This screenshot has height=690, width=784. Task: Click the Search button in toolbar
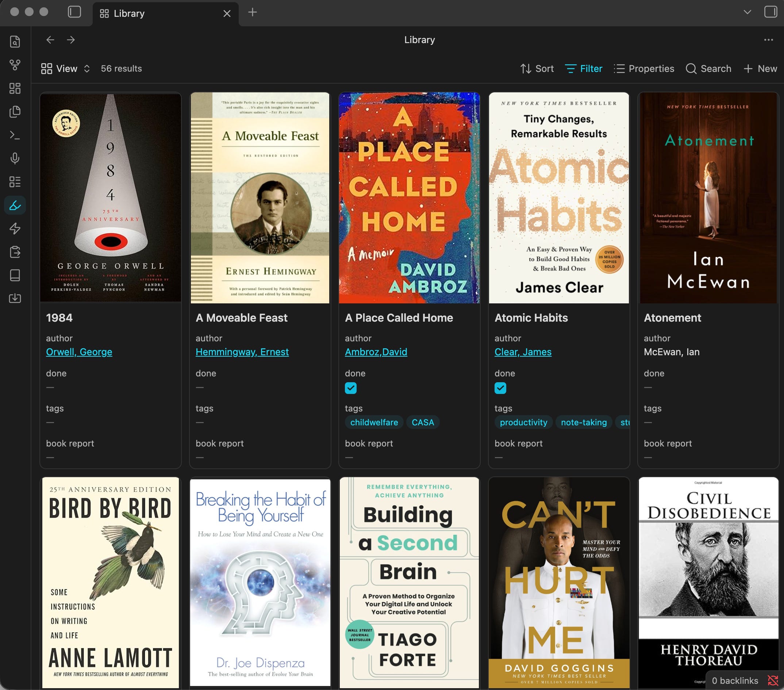tap(708, 69)
